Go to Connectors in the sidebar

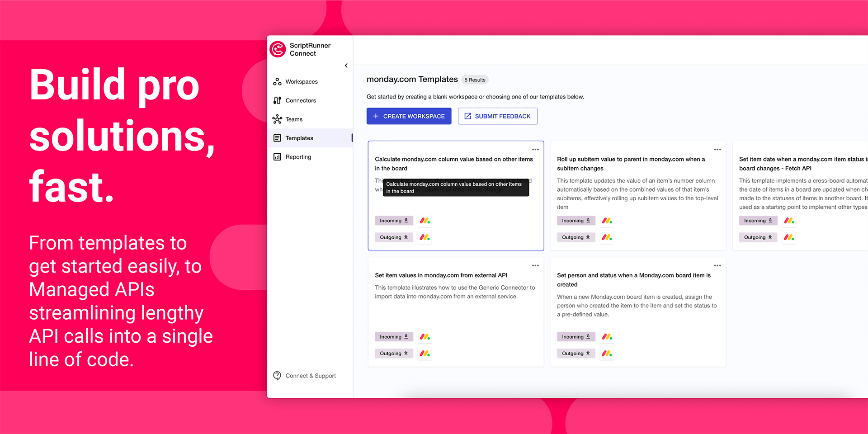pyautogui.click(x=300, y=100)
